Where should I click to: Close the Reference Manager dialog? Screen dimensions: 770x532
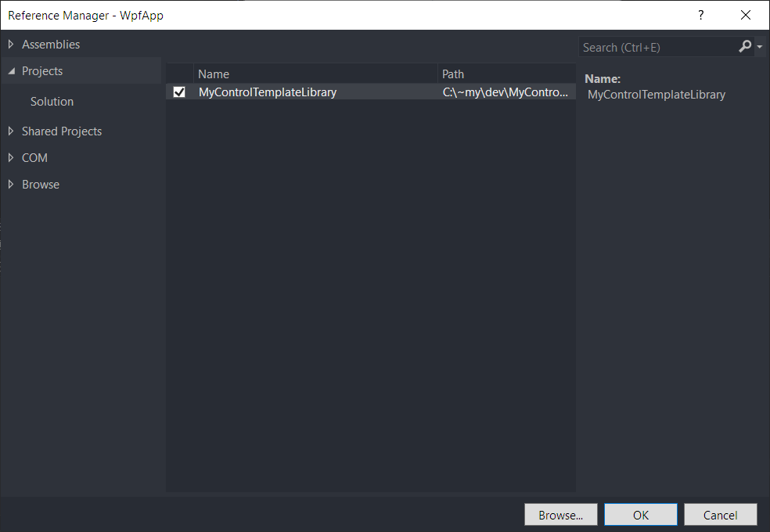(745, 15)
